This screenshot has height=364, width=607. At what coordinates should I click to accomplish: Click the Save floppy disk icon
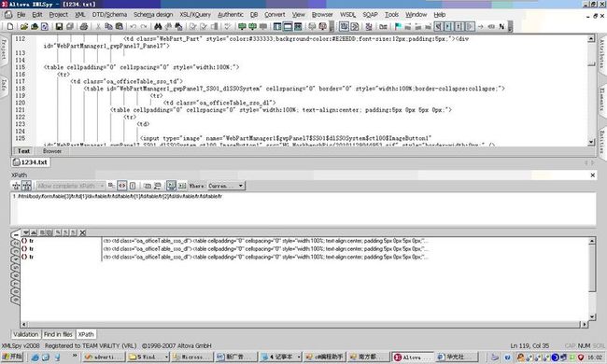tap(59, 26)
